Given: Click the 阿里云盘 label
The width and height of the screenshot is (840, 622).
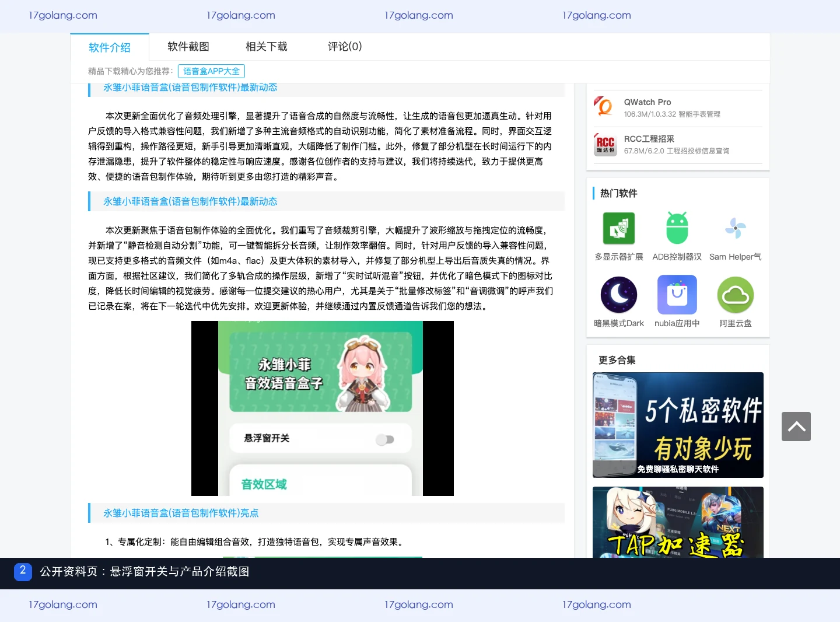Looking at the screenshot, I should [x=736, y=323].
